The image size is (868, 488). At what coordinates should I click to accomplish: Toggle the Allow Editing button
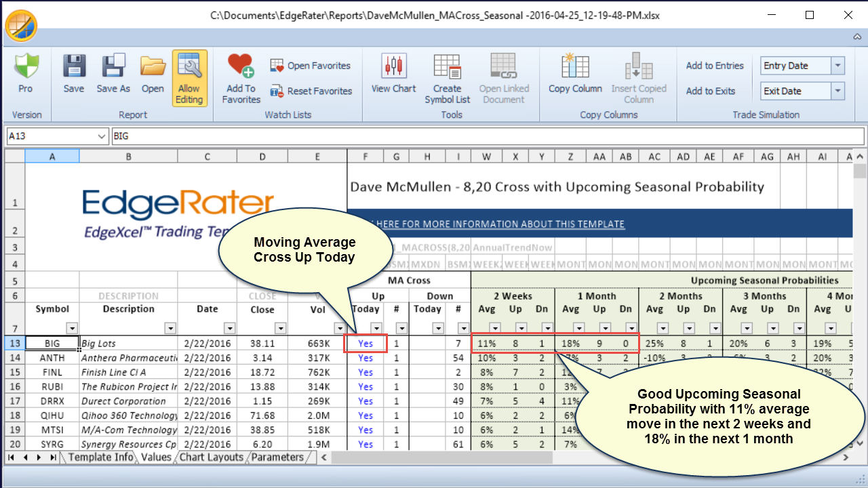click(189, 79)
